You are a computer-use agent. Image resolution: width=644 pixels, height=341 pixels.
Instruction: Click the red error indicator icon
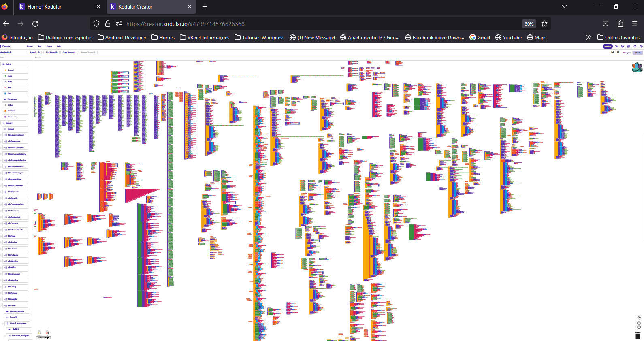point(47,333)
